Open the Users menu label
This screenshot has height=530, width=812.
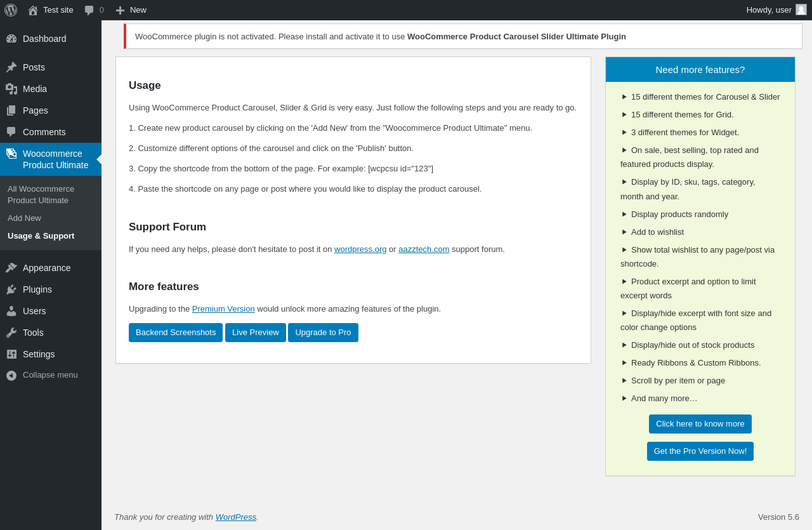(x=34, y=311)
